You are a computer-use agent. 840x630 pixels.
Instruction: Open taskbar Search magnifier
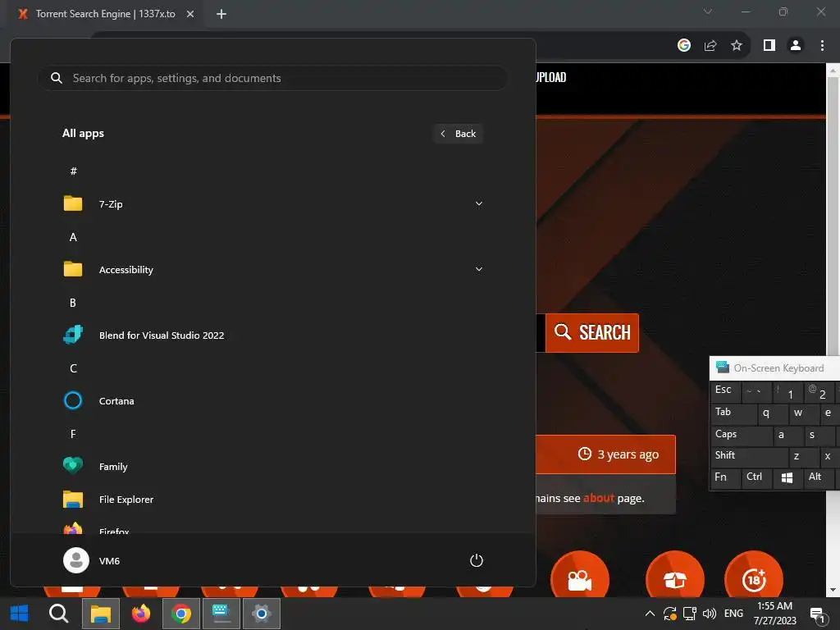[x=58, y=613]
